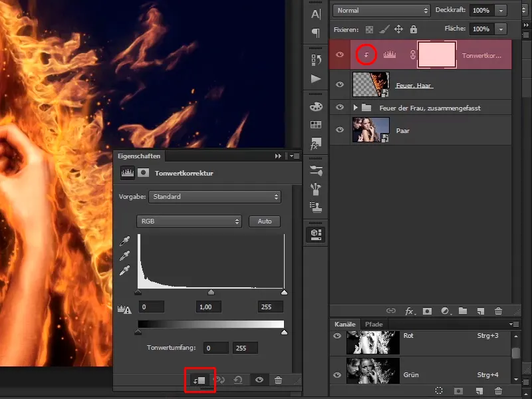Expand Feuer der Frau, zusammengefasst group
Viewport: 532px width, 399px height.
pos(355,108)
